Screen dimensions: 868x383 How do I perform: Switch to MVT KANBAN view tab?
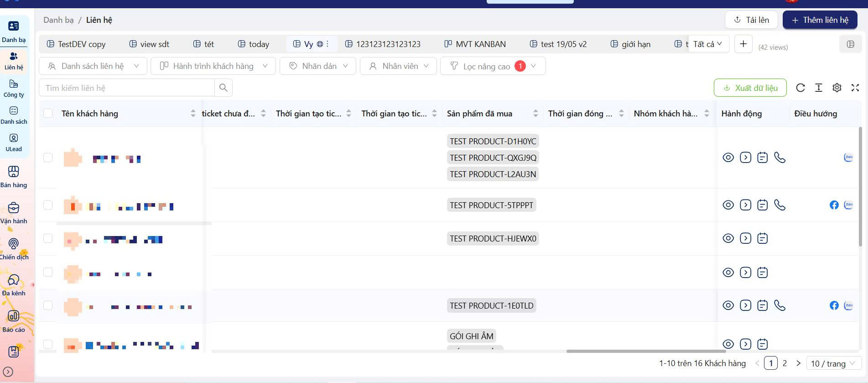pyautogui.click(x=475, y=44)
